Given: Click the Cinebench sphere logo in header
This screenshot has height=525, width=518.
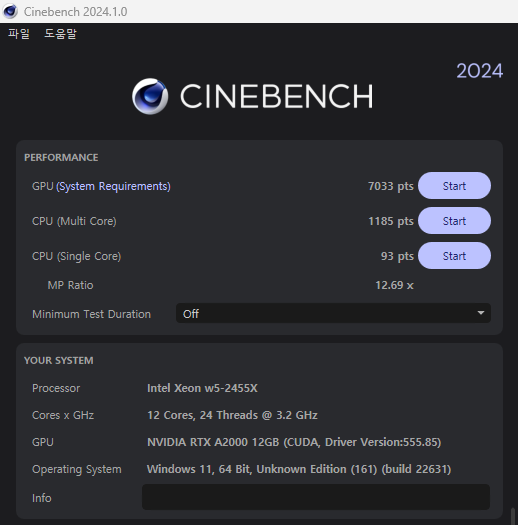Looking at the screenshot, I should coord(150,96).
